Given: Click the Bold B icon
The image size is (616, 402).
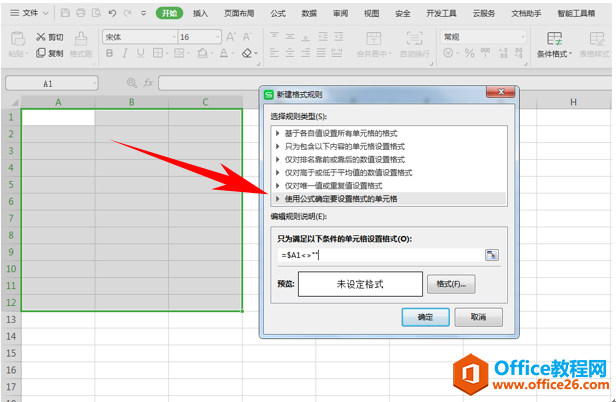Looking at the screenshot, I should click(108, 54).
